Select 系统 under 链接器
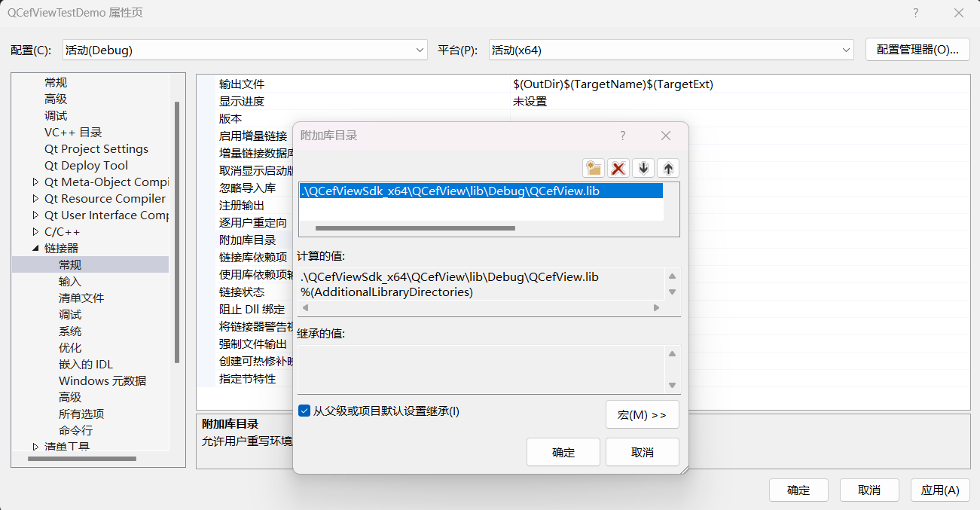Screen dimensions: 980x510 tap(70, 331)
